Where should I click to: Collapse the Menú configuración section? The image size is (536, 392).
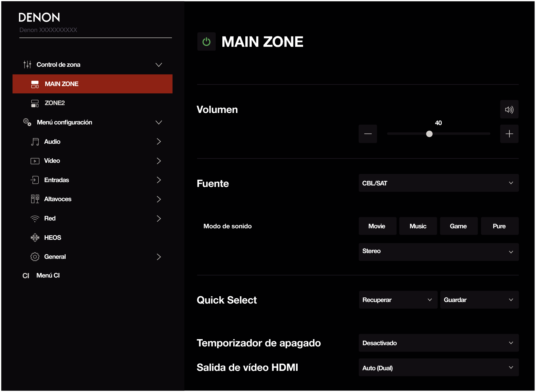click(159, 122)
